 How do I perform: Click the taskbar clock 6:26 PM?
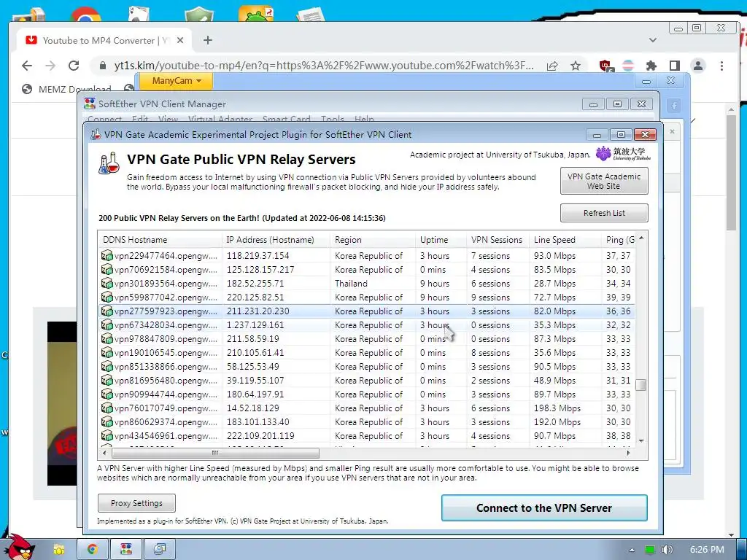coord(707,550)
